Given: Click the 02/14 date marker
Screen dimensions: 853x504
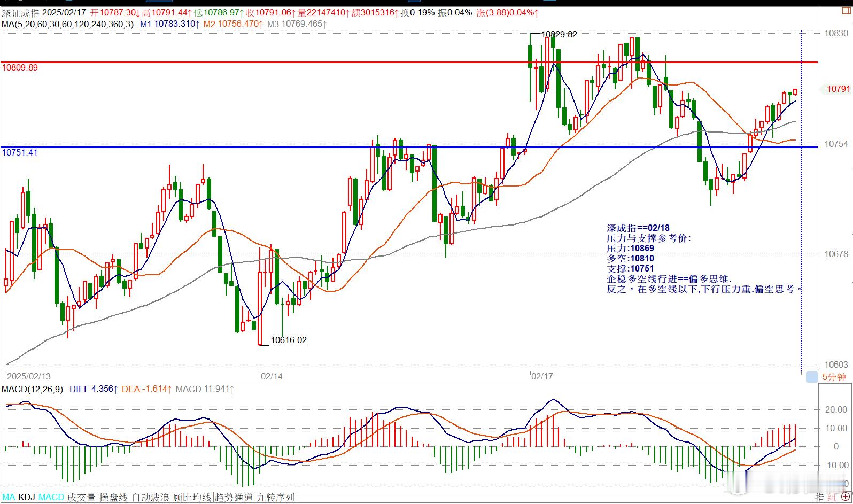Looking at the screenshot, I should point(272,376).
